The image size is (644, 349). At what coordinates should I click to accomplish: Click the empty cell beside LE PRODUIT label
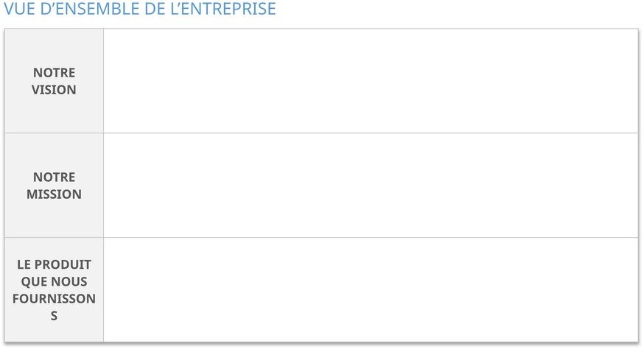coord(371,289)
